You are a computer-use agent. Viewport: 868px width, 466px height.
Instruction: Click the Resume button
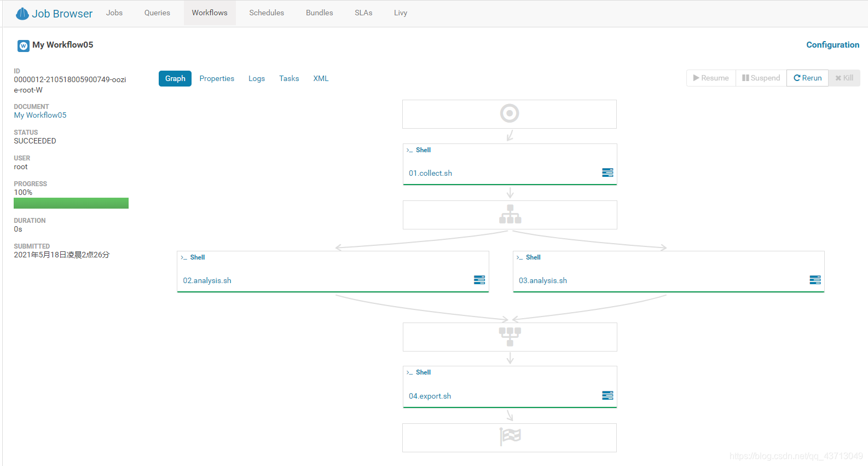pos(711,78)
